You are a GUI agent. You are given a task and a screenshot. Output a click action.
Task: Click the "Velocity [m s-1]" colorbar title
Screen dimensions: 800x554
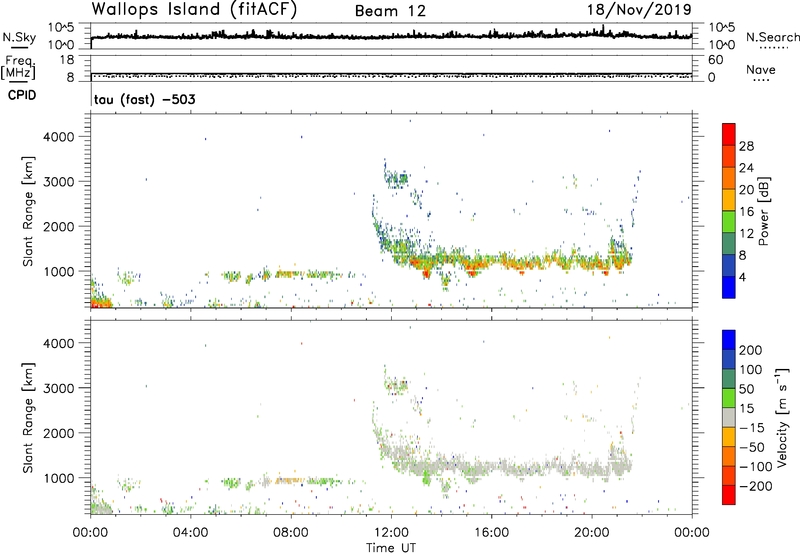(782, 417)
